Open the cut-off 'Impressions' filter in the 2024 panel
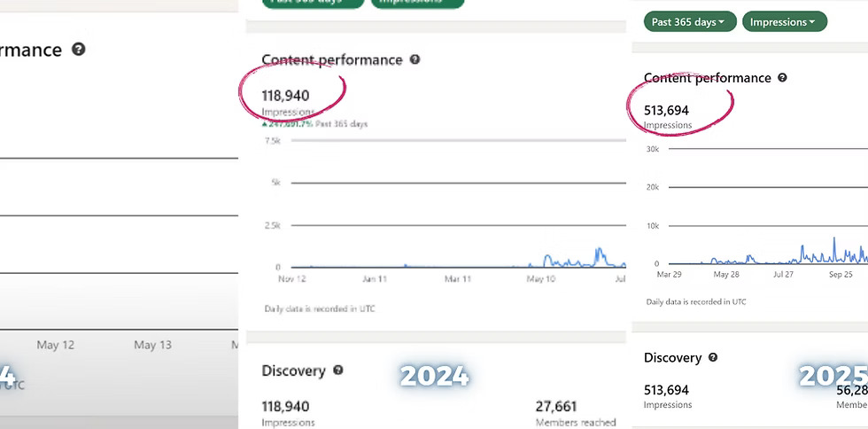This screenshot has width=868, height=429. (x=417, y=4)
